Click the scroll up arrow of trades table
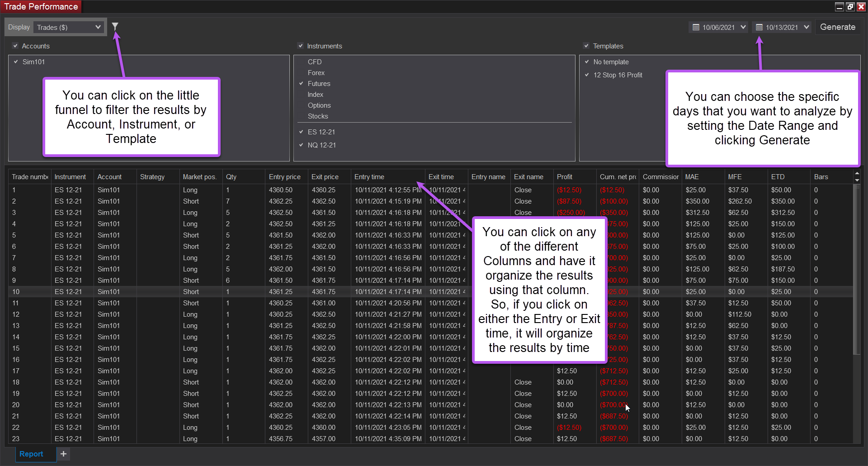Image resolution: width=868 pixels, height=466 pixels. tap(857, 173)
